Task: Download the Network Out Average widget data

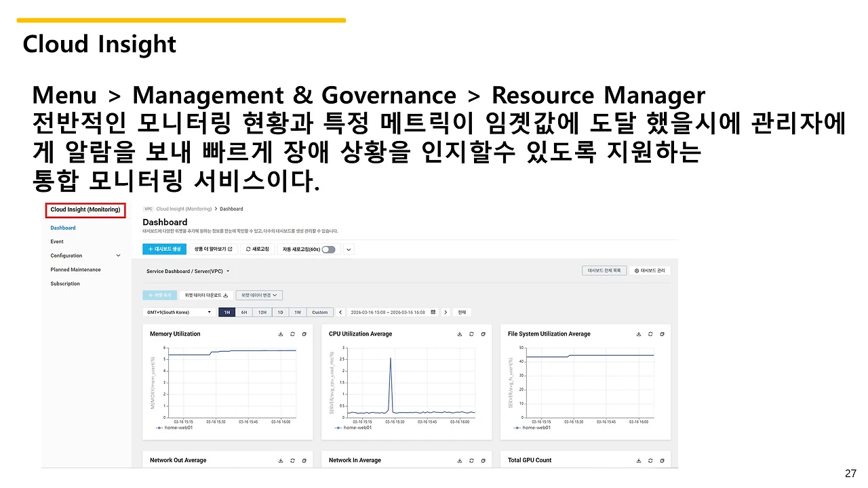Action: (x=280, y=460)
